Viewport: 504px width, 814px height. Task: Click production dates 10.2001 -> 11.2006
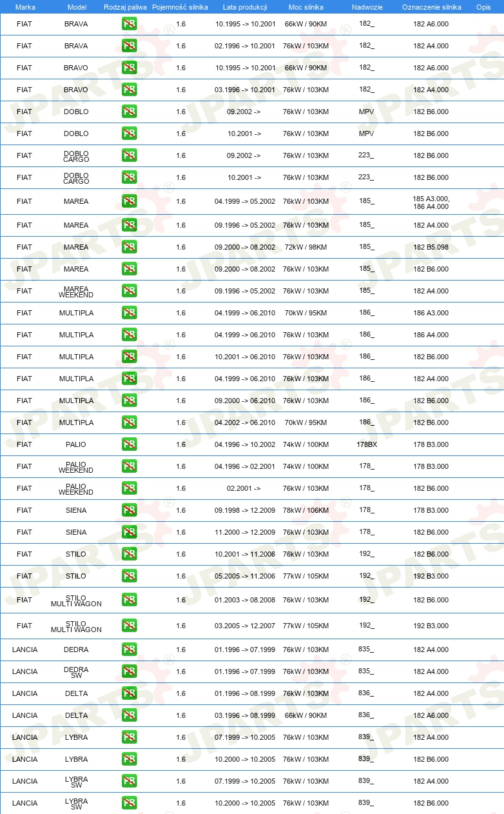click(245, 554)
